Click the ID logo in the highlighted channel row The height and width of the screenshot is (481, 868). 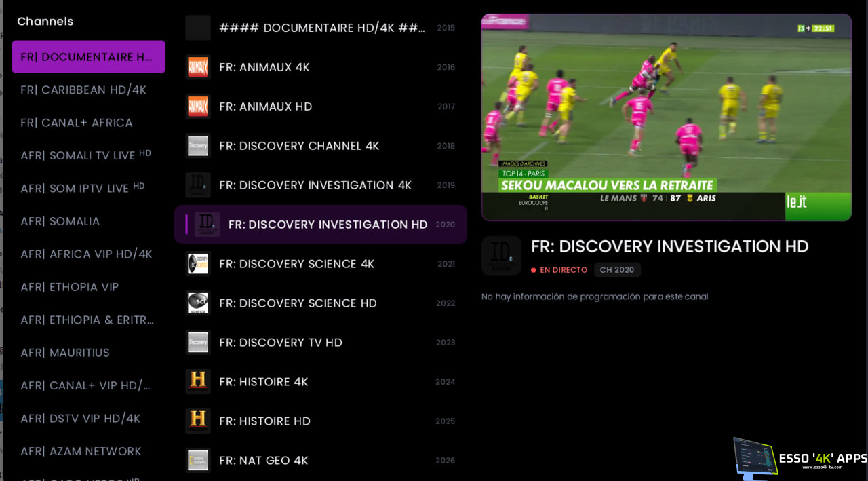[x=207, y=225]
